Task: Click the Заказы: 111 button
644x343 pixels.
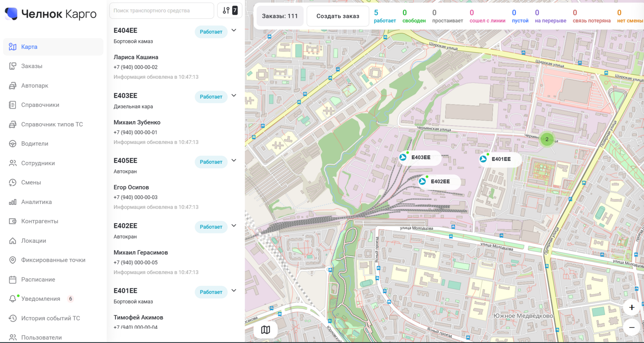Action: [280, 16]
